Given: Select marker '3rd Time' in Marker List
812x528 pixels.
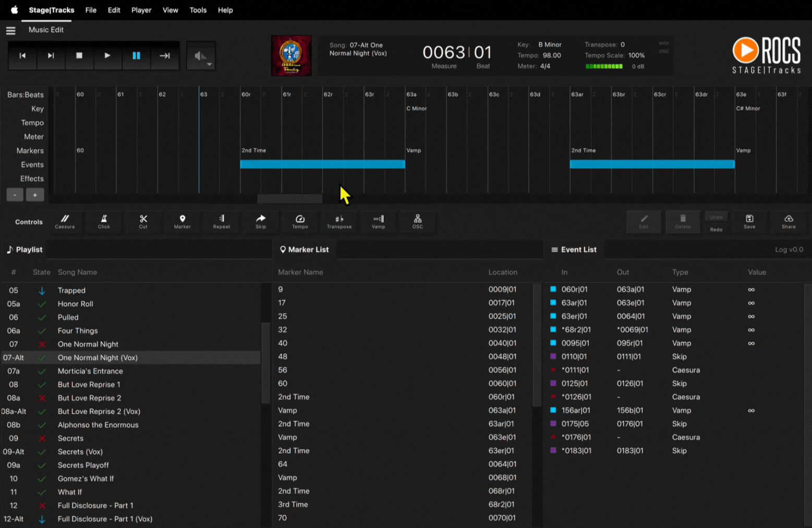Looking at the screenshot, I should coord(402,505).
